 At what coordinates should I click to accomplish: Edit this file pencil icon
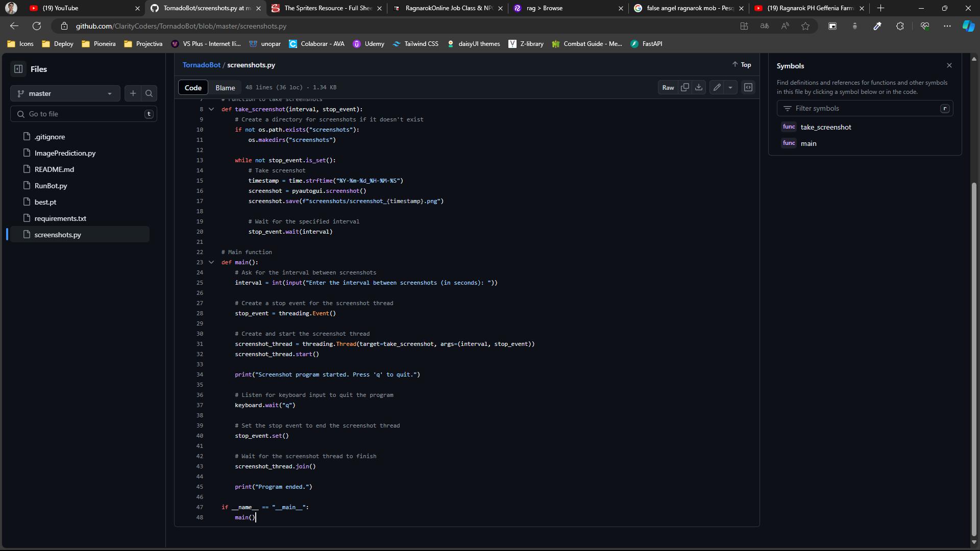(717, 87)
